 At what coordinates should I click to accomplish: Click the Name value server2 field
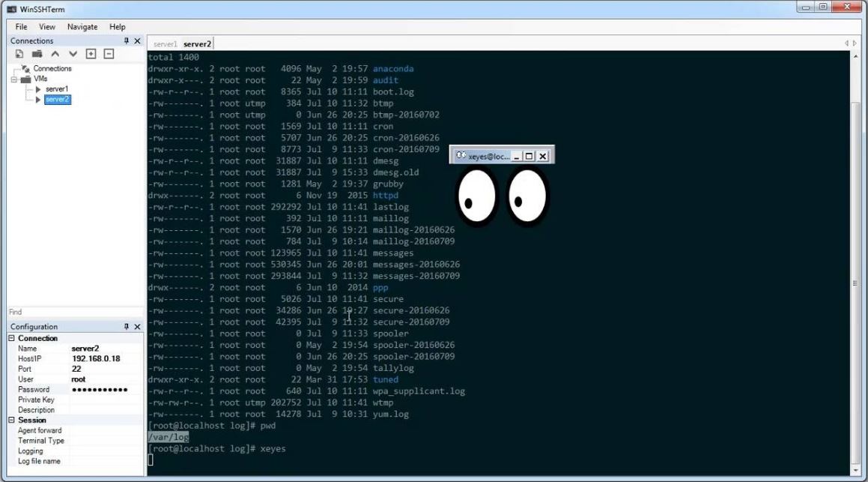pyautogui.click(x=106, y=349)
